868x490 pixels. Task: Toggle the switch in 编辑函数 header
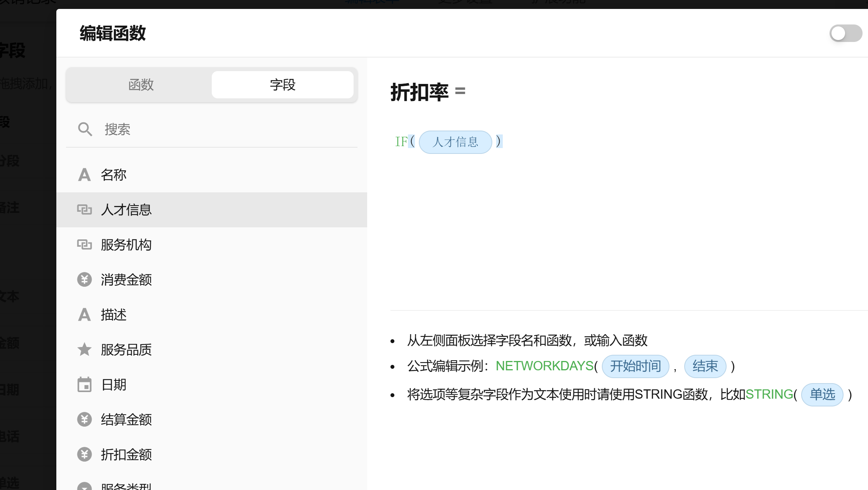(845, 33)
